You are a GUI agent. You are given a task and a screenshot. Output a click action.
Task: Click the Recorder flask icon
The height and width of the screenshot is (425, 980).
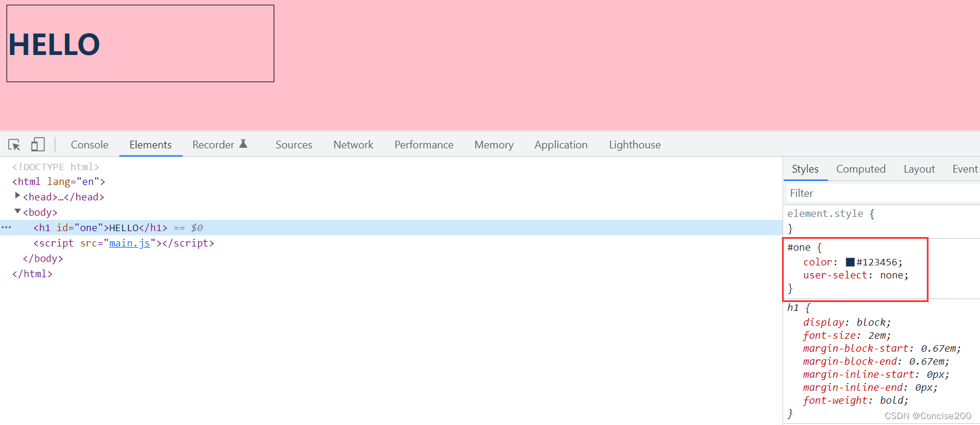(243, 144)
